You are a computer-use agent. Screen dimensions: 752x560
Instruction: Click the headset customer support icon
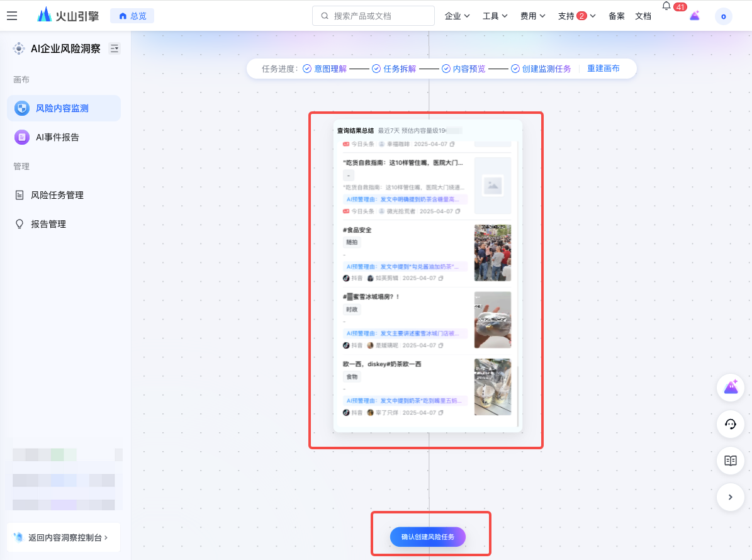[731, 424]
